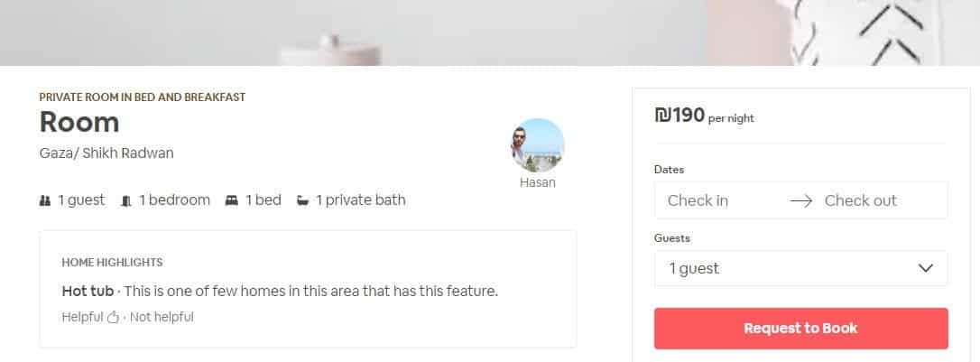Click the host name Hasan
The height and width of the screenshot is (362, 980).
coord(538,183)
